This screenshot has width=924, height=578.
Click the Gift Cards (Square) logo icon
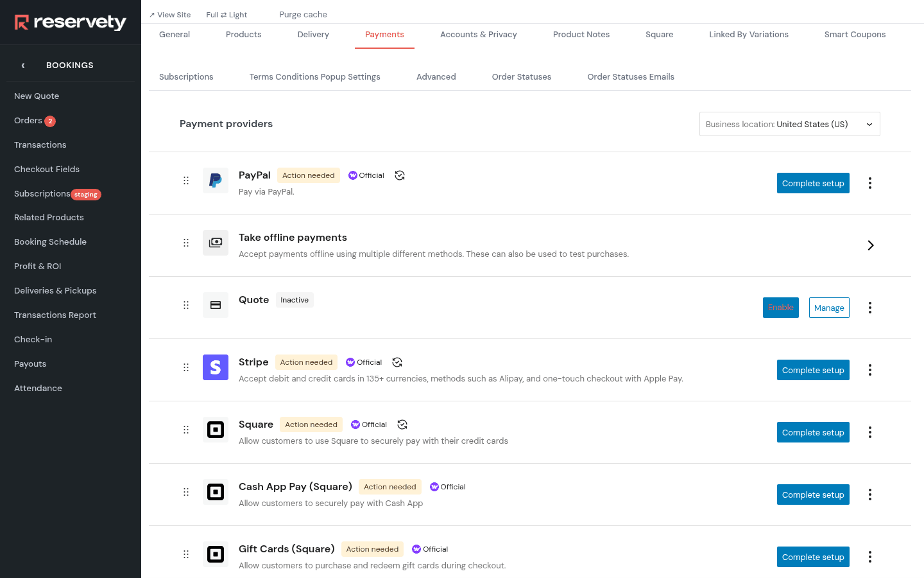click(216, 554)
